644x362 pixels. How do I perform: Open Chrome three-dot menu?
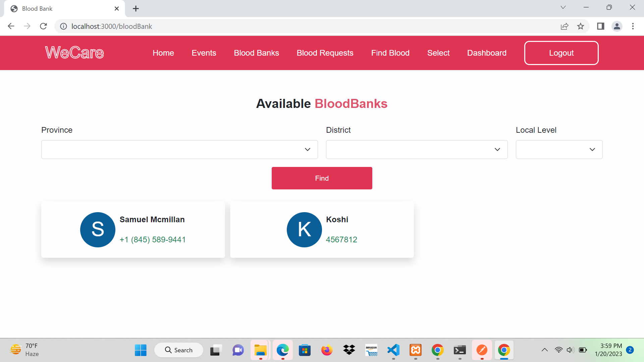coord(633,26)
